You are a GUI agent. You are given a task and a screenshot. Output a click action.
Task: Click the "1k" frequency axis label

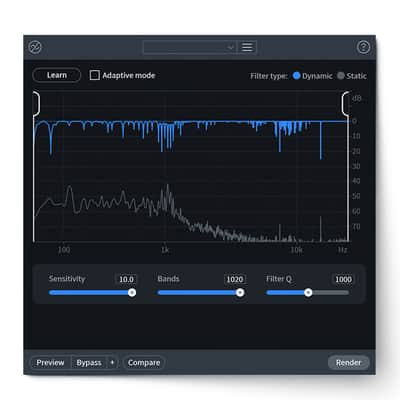pos(165,250)
